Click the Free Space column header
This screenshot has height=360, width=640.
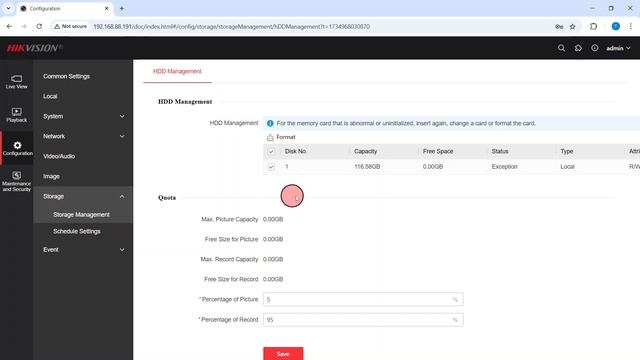(x=438, y=151)
